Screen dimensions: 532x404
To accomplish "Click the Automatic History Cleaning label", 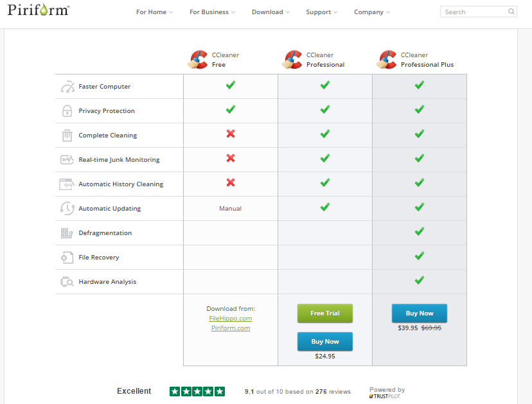I will click(x=121, y=184).
